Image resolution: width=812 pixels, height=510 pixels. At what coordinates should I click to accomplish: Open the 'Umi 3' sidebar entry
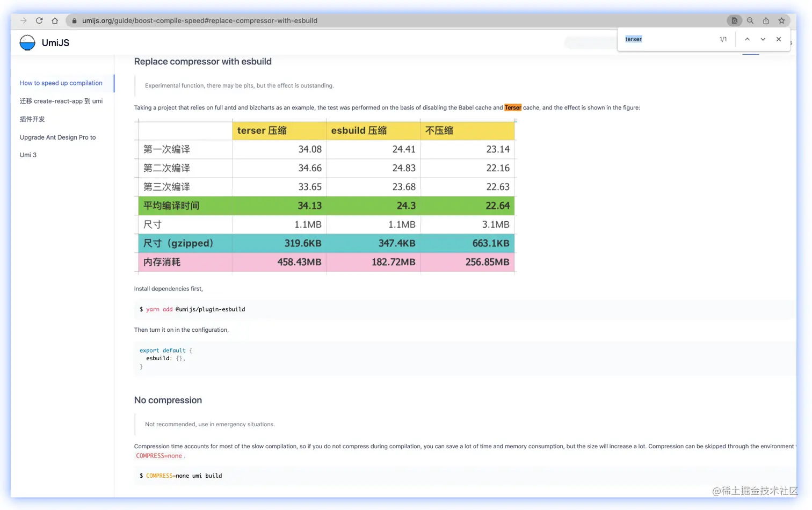point(28,155)
